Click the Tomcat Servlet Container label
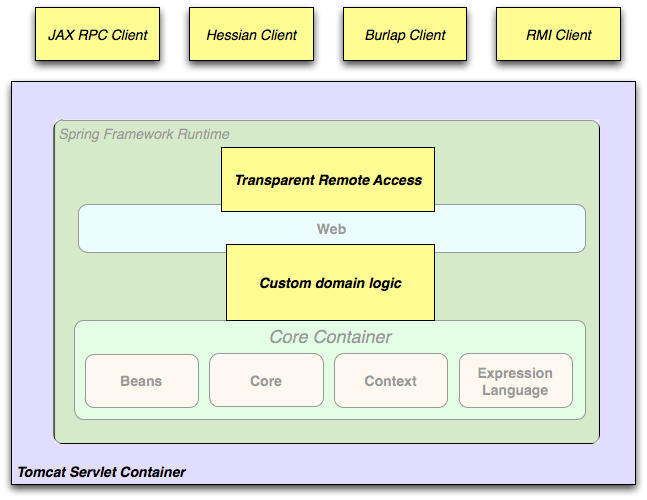 click(x=102, y=472)
